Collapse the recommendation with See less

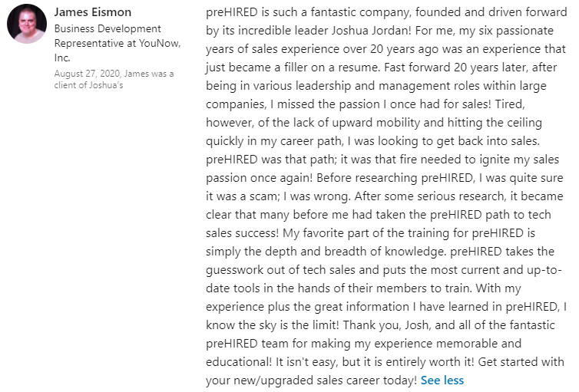coord(442,380)
